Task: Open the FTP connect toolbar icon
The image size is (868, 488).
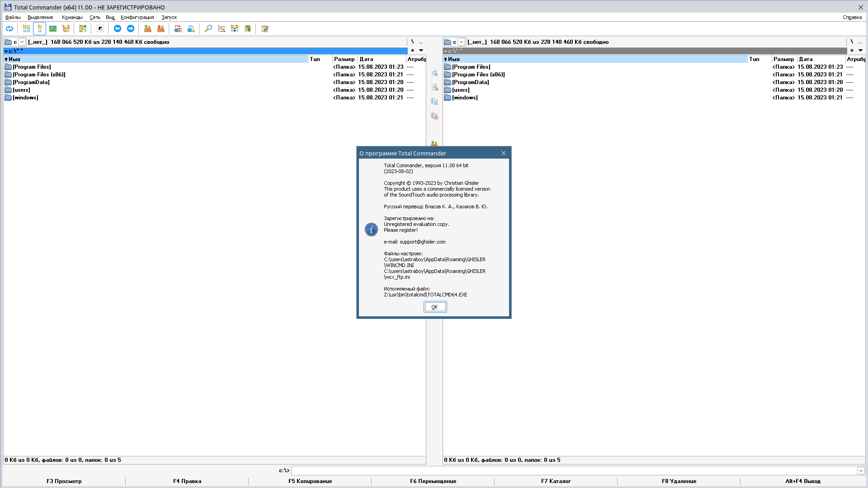Action: point(178,28)
